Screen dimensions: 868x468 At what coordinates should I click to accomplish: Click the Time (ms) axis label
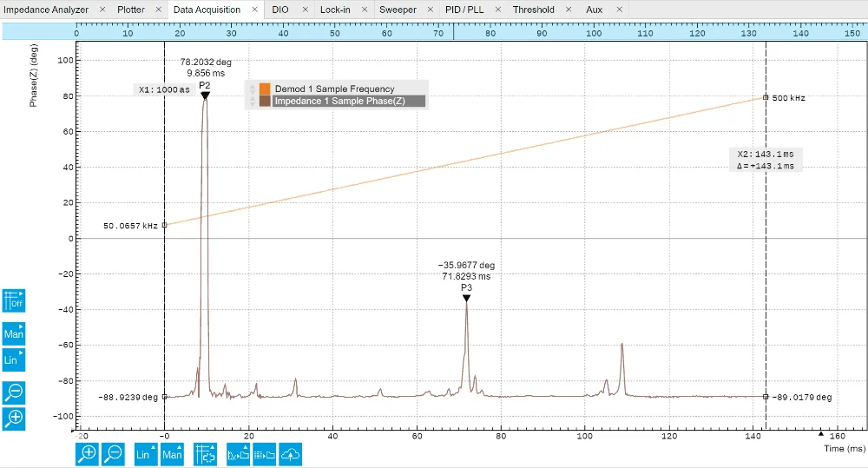coord(844,449)
